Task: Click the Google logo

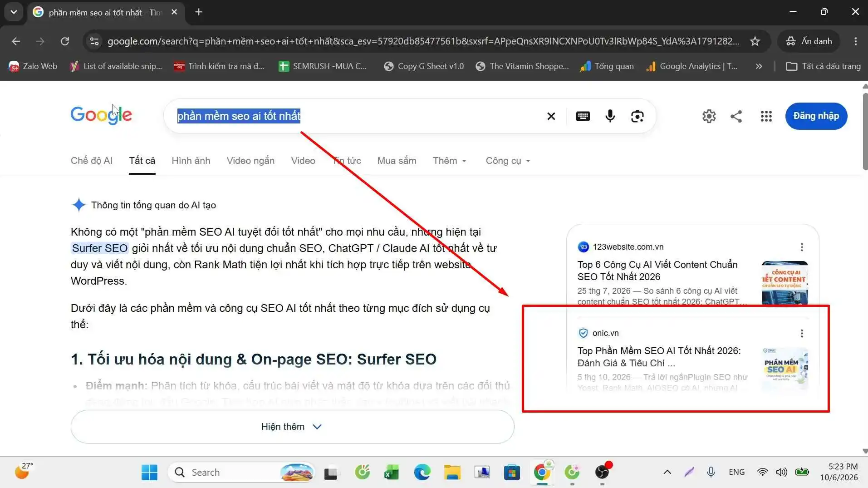Action: tap(101, 115)
